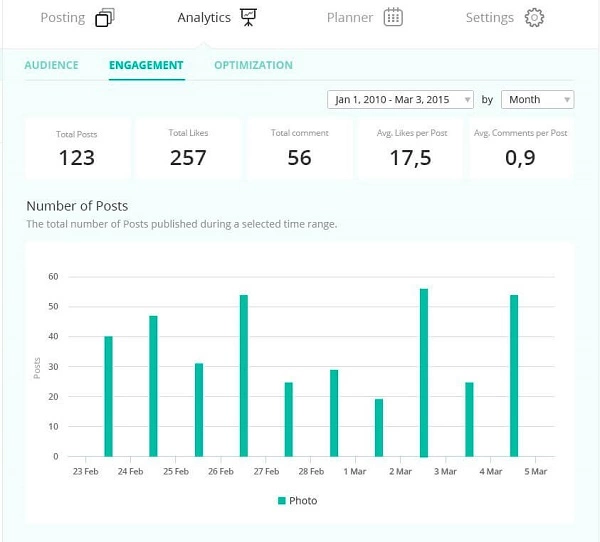This screenshot has width=600, height=542.
Task: Click the first bar near 23 Feb
Action: point(108,396)
